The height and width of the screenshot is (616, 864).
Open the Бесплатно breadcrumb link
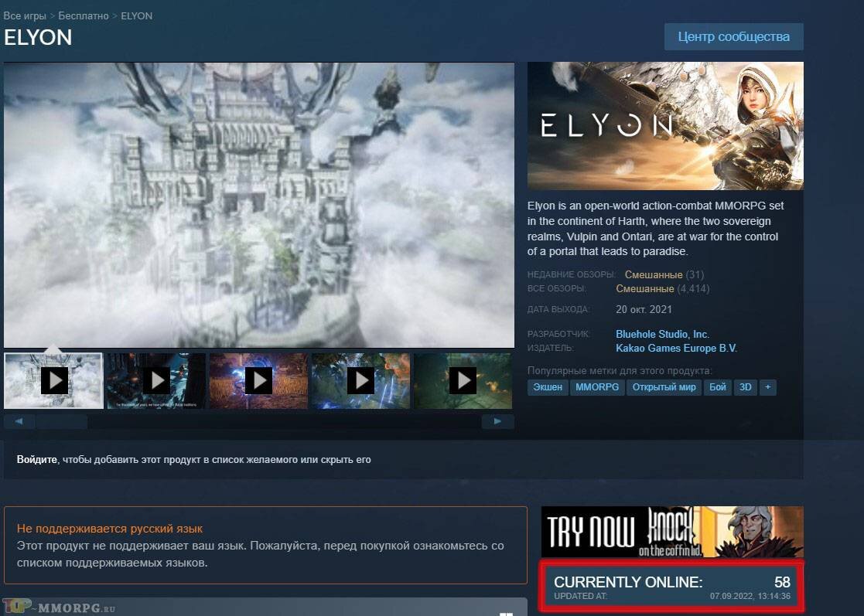[84, 16]
